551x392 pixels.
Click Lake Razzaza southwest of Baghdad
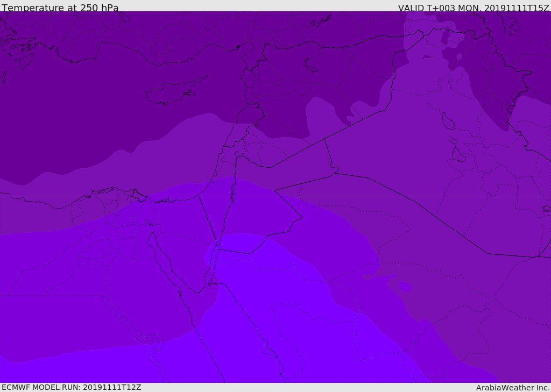click(457, 155)
